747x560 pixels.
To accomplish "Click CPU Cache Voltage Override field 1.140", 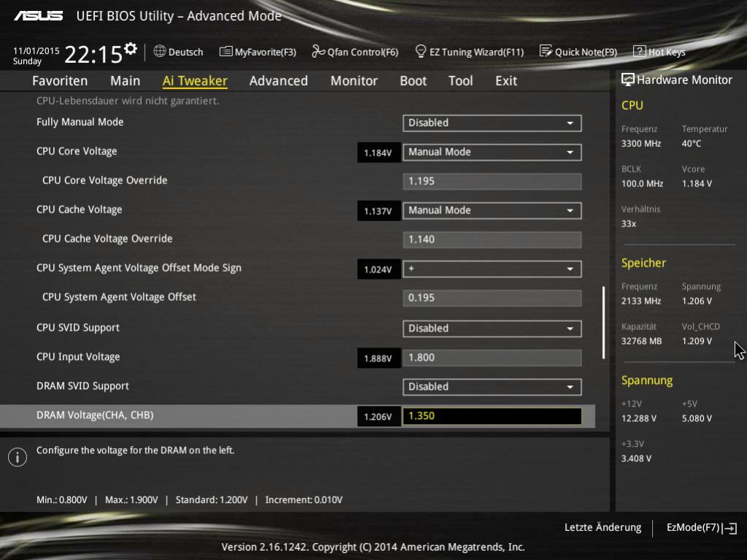I will [491, 239].
